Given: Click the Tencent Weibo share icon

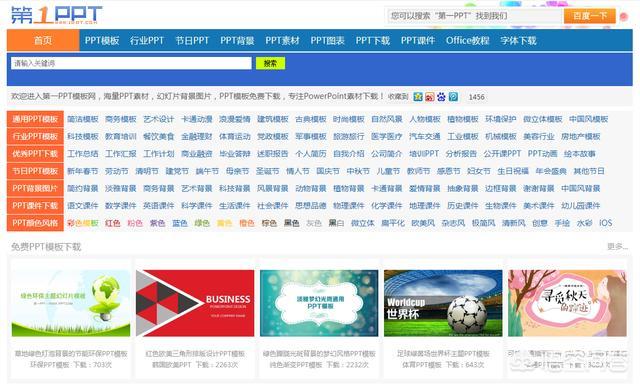Looking at the screenshot, I should click(x=453, y=97).
